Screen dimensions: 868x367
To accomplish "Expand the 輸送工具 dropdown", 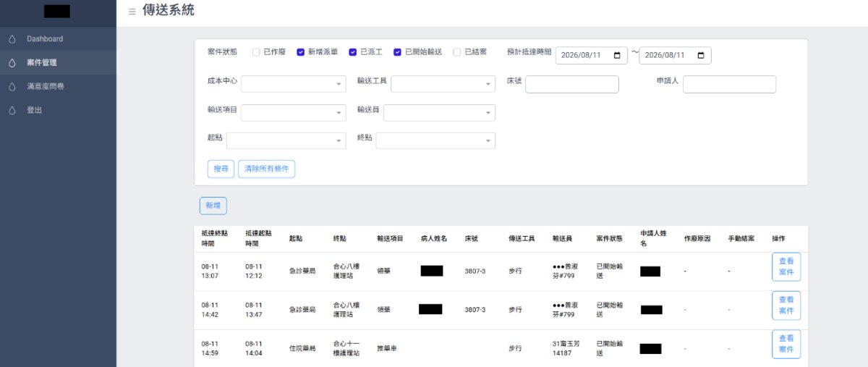I will (443, 84).
